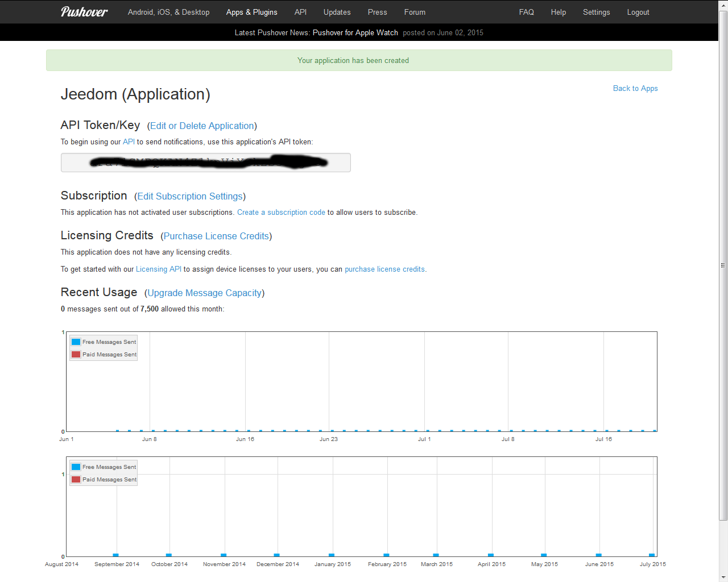Click Edit or Delete Application link
728x582 pixels.
coord(202,126)
